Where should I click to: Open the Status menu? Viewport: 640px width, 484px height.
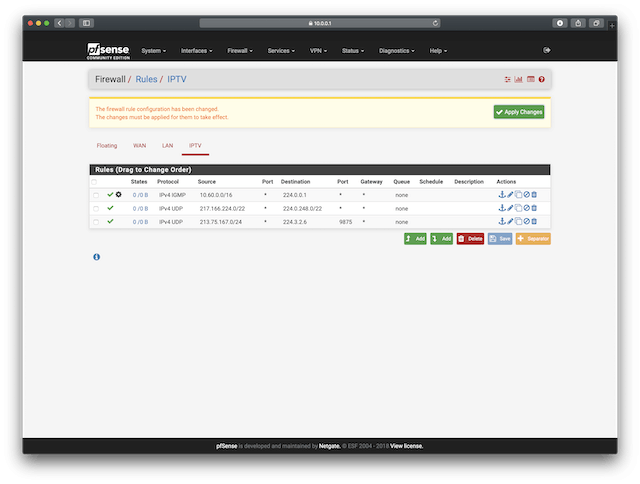point(353,51)
